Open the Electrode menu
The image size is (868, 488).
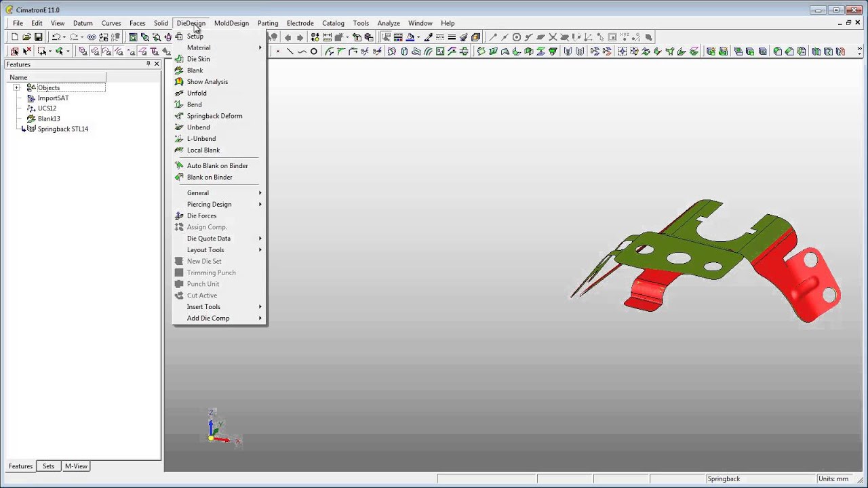click(300, 23)
